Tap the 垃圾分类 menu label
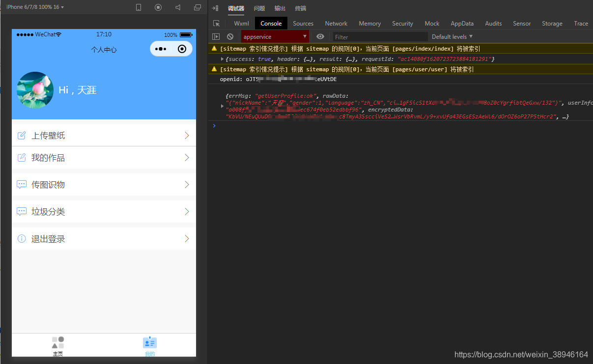593x364 pixels. coord(48,212)
